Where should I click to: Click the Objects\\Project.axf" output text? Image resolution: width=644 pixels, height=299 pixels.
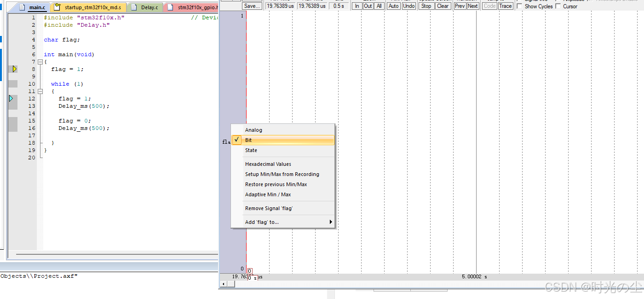(x=39, y=276)
